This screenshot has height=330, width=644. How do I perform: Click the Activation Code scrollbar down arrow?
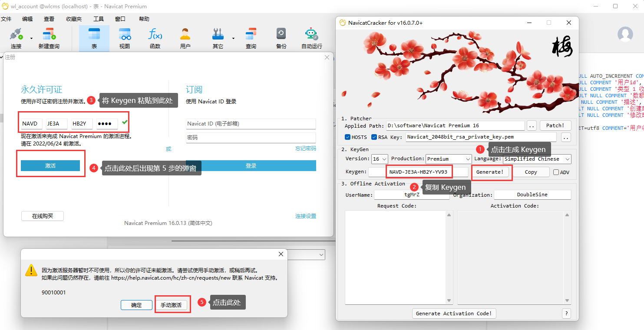[567, 300]
